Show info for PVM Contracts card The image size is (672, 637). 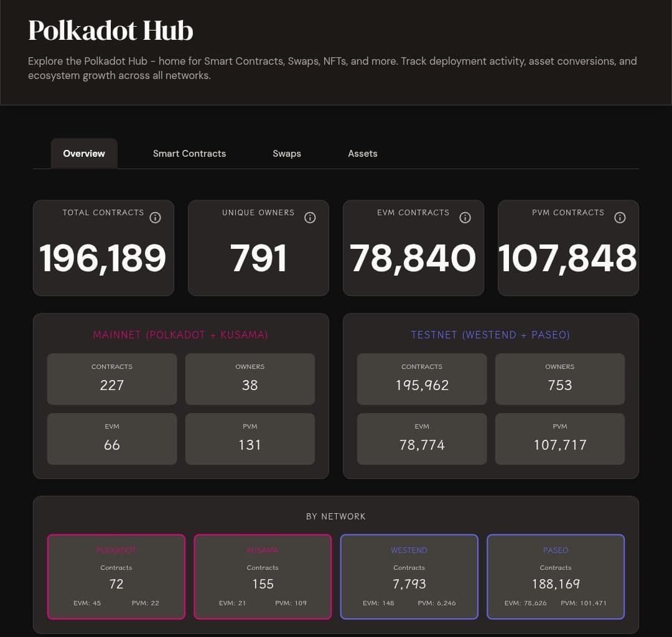click(620, 218)
